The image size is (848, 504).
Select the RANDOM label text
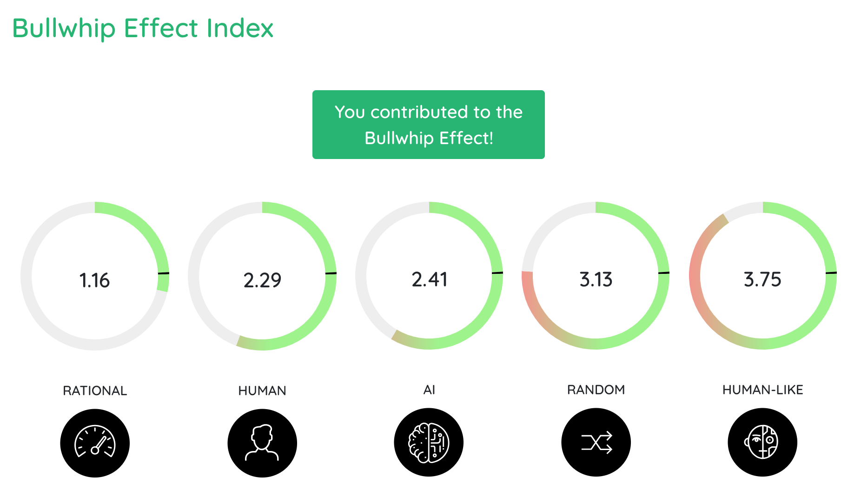pyautogui.click(x=596, y=390)
